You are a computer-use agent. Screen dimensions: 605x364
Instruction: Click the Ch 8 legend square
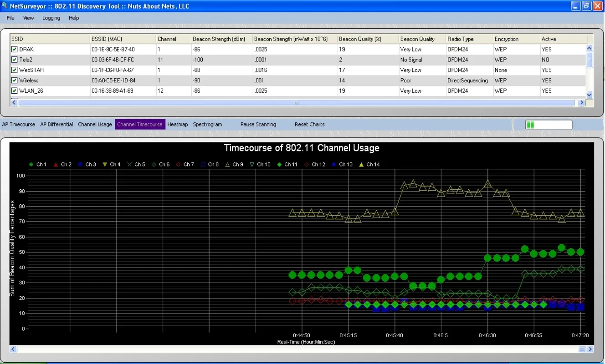click(x=202, y=164)
